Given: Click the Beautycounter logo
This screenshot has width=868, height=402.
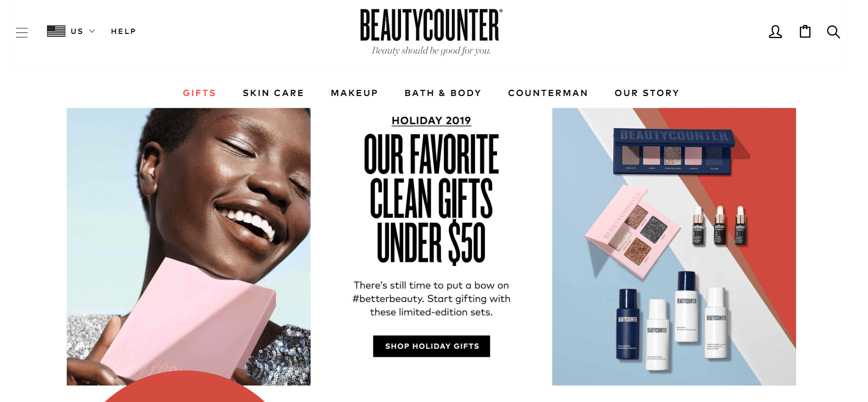Looking at the screenshot, I should click(x=431, y=25).
